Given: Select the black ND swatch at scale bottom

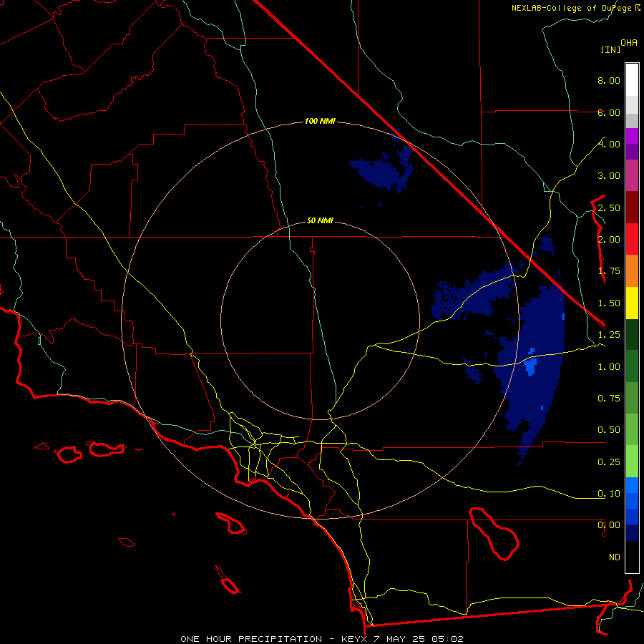Looking at the screenshot, I should [632, 557].
